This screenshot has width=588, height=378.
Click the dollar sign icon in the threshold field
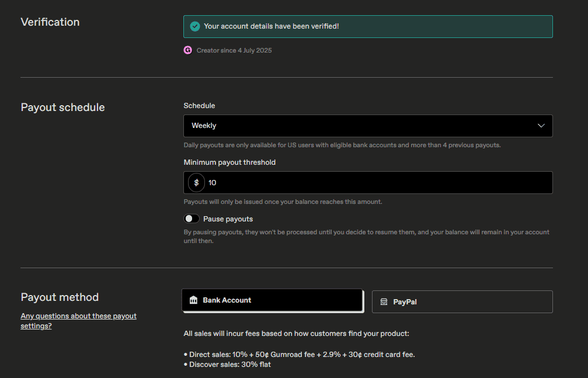pyautogui.click(x=196, y=182)
